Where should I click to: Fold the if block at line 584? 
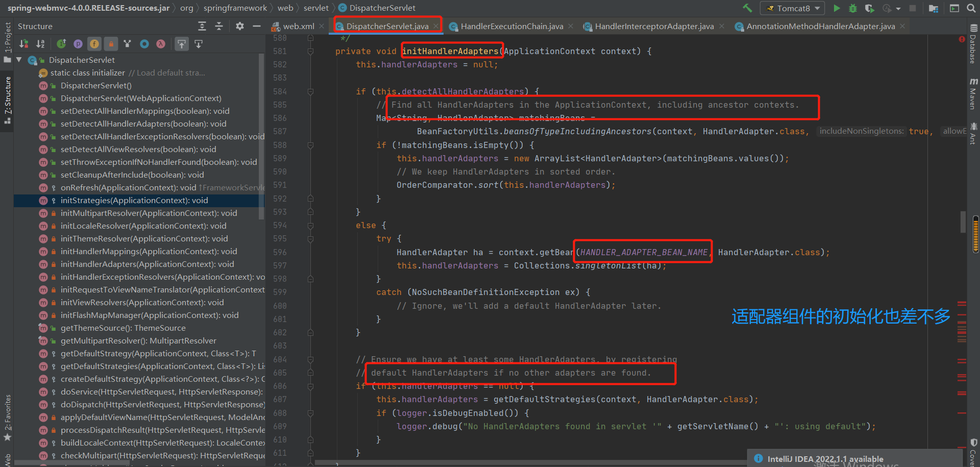click(x=310, y=92)
